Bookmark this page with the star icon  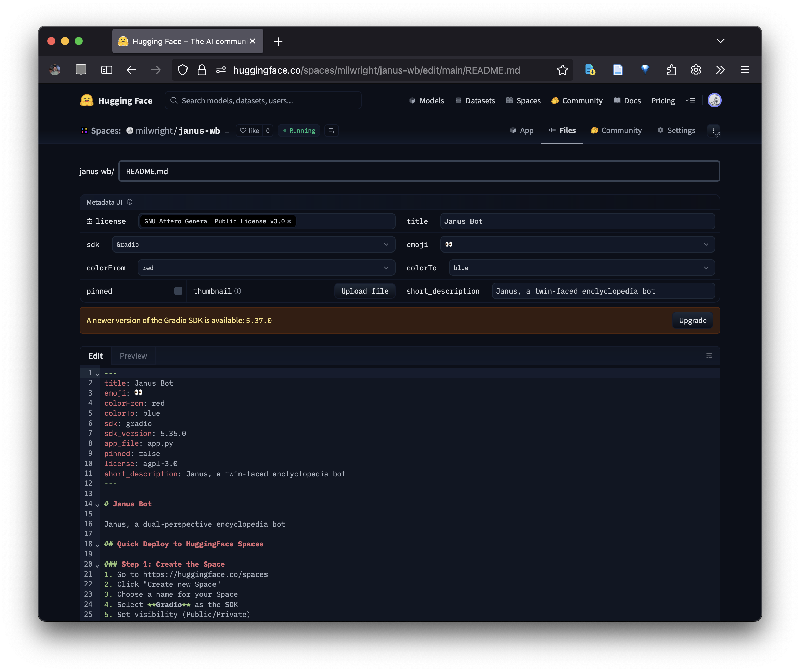(x=562, y=70)
